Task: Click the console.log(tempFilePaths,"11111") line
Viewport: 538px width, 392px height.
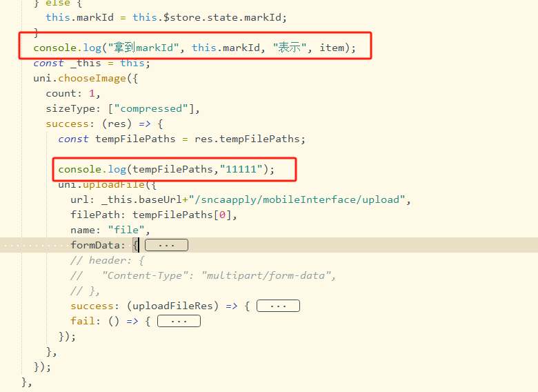Action: pyautogui.click(x=166, y=169)
